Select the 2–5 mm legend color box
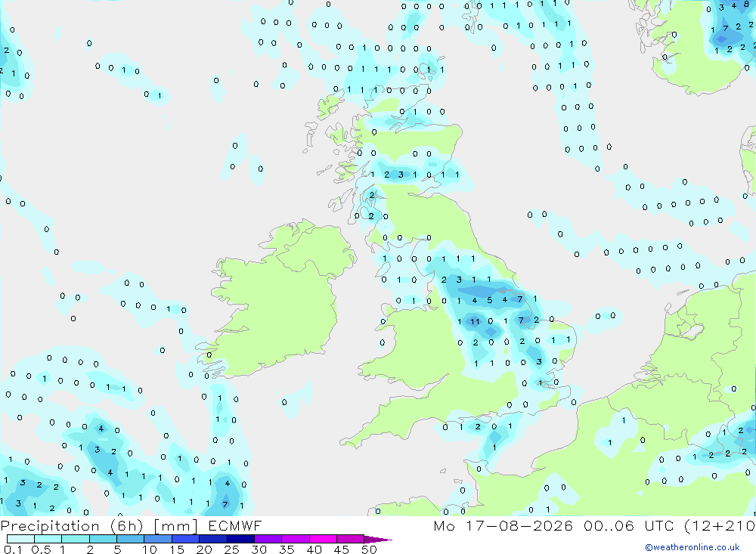This screenshot has width=756, height=554. tap(103, 539)
